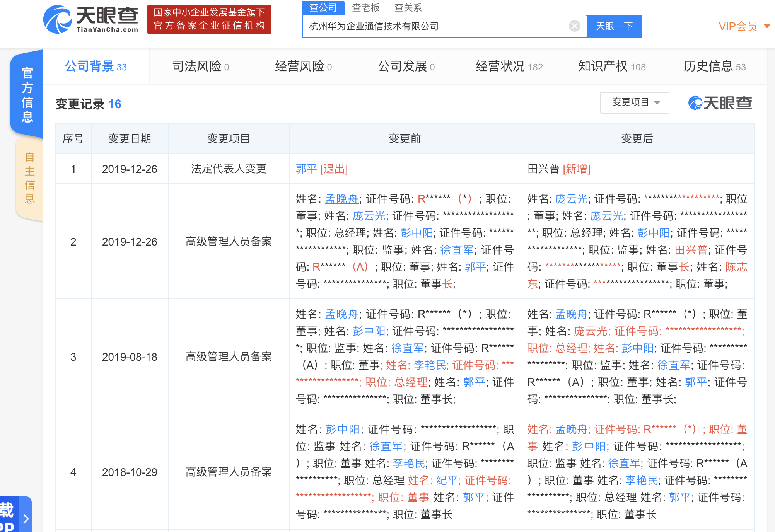Open the 经营状况 tab

click(x=509, y=66)
